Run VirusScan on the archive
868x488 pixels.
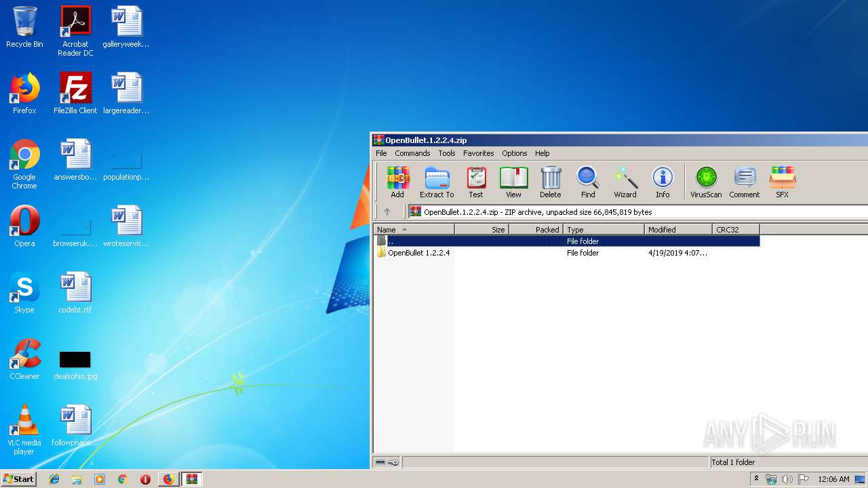706,182
